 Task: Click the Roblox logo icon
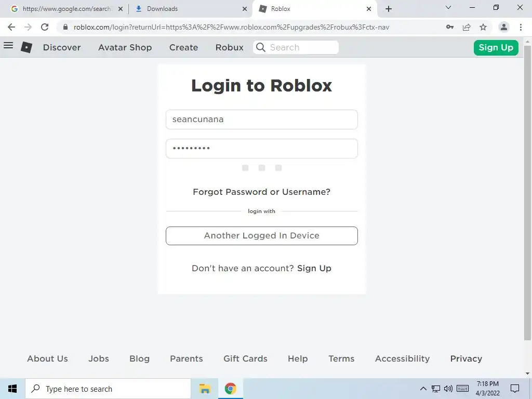click(x=26, y=47)
